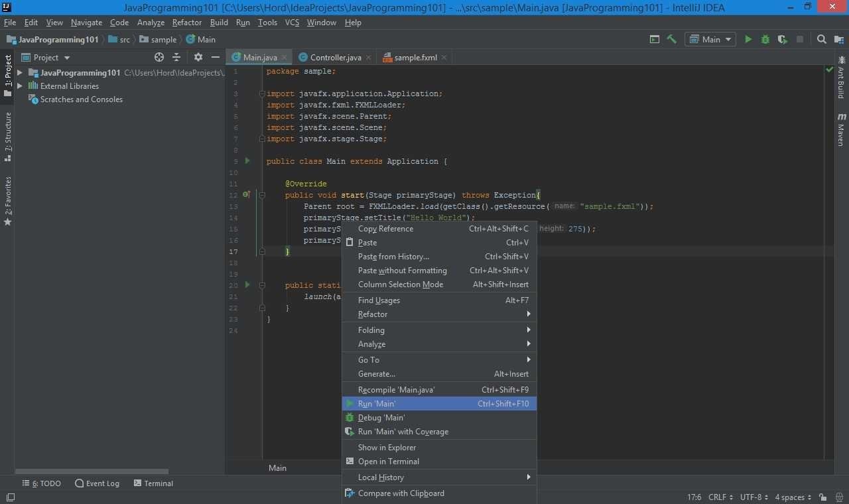Click the override gutter marker on line 12
Image resolution: width=849 pixels, height=504 pixels.
click(x=246, y=195)
